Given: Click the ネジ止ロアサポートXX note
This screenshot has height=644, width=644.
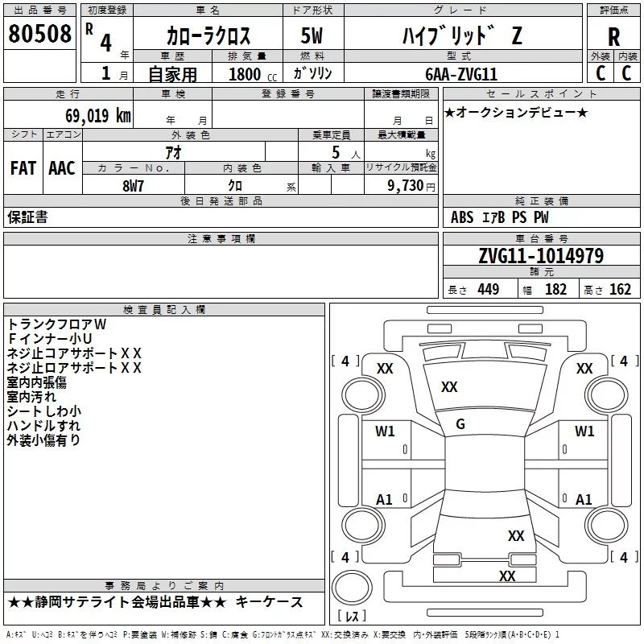Looking at the screenshot, I should pyautogui.click(x=74, y=368).
